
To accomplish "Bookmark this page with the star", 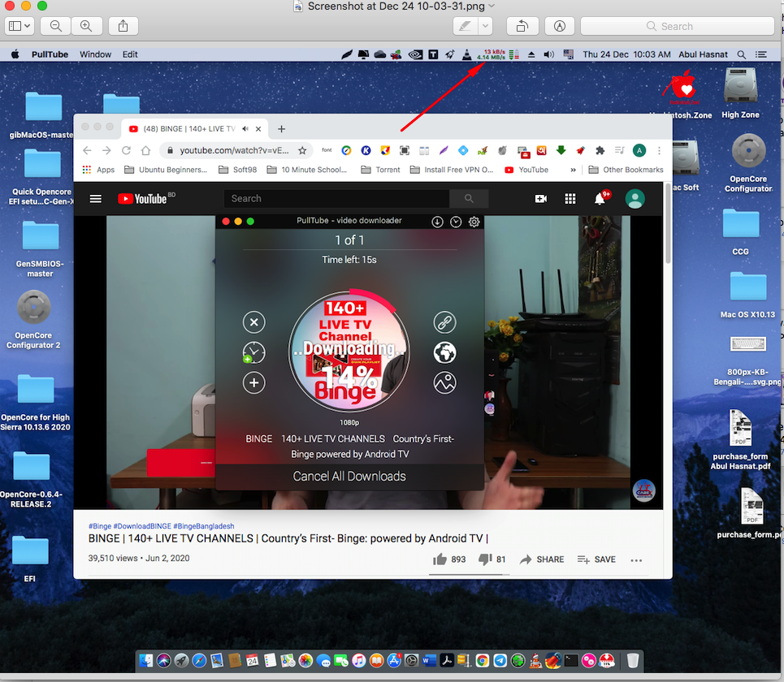I will 302,150.
